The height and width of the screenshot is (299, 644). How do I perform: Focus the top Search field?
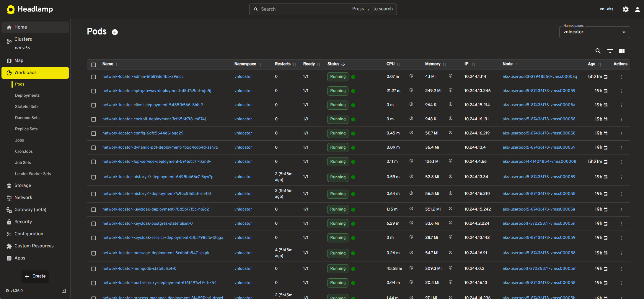[323, 9]
